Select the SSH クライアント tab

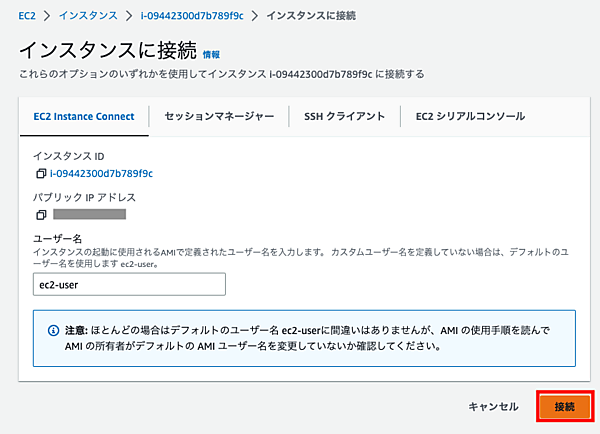click(x=344, y=117)
